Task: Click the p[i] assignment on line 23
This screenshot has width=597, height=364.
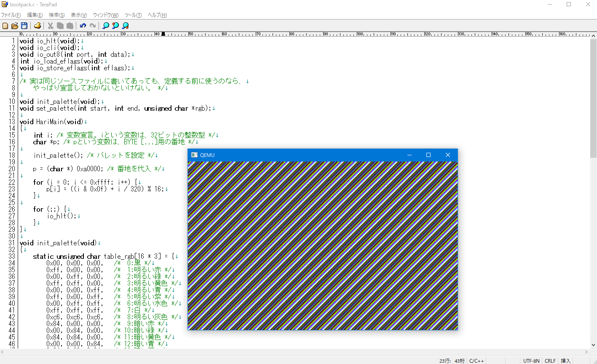Action: pyautogui.click(x=106, y=189)
